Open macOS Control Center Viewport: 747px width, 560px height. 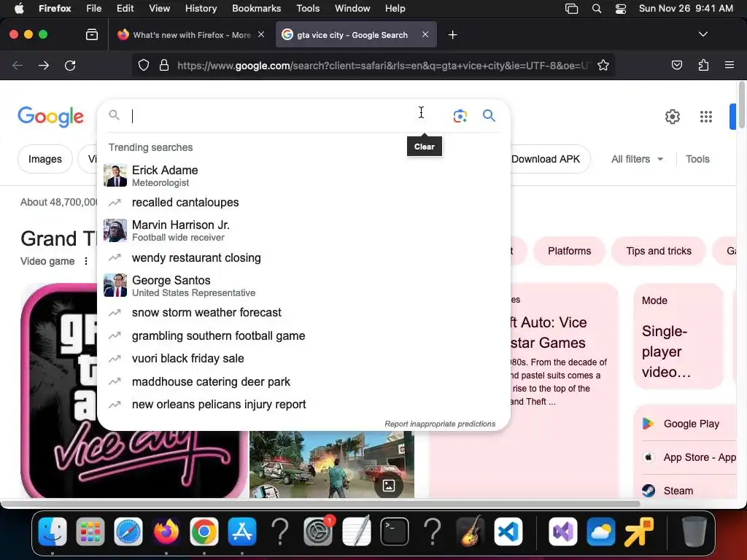pos(621,9)
